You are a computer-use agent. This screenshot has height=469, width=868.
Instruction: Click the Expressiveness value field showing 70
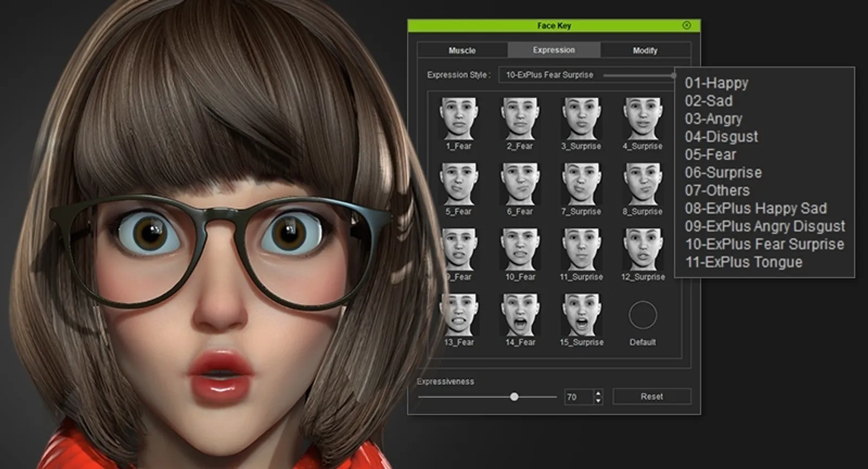[578, 397]
